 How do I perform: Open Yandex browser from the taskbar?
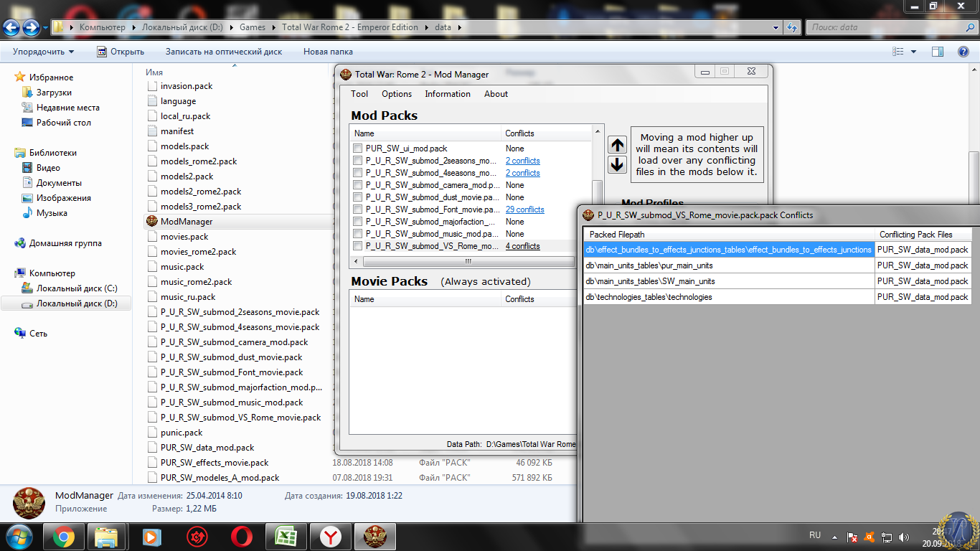point(330,536)
